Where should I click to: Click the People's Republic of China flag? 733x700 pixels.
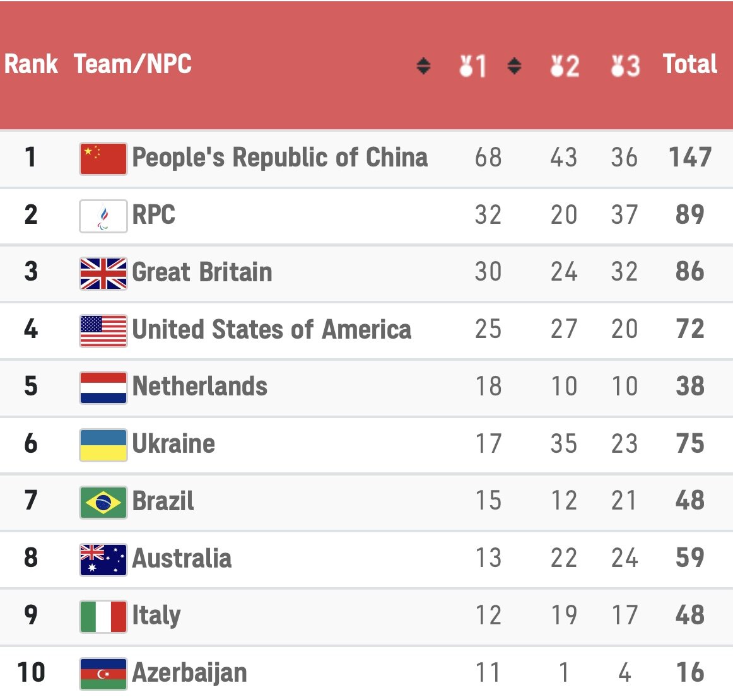coord(103,159)
